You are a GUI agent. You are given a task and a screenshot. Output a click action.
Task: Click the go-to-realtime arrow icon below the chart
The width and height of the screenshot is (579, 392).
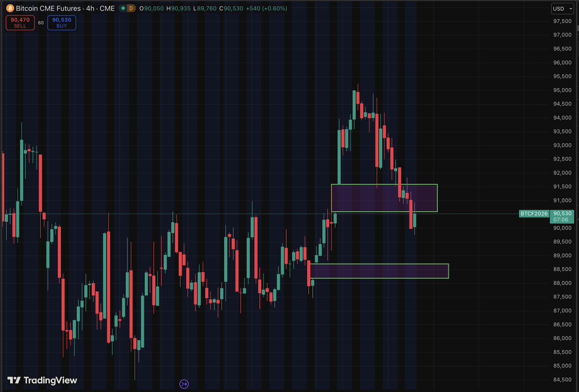pyautogui.click(x=184, y=384)
